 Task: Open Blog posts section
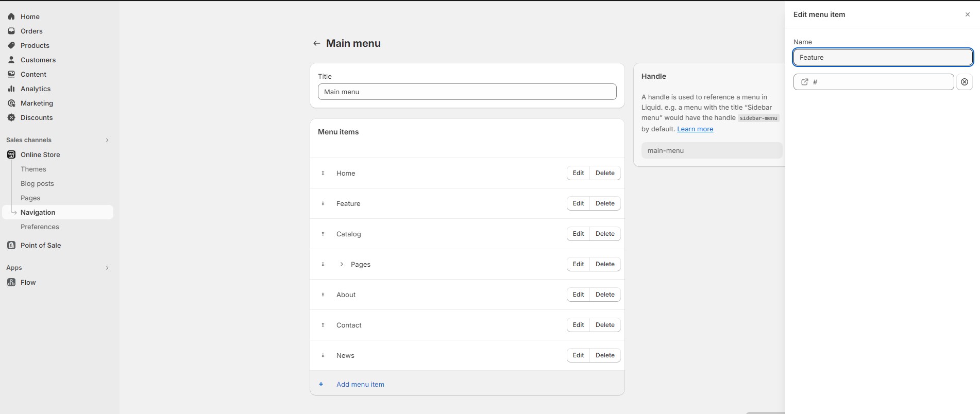37,183
